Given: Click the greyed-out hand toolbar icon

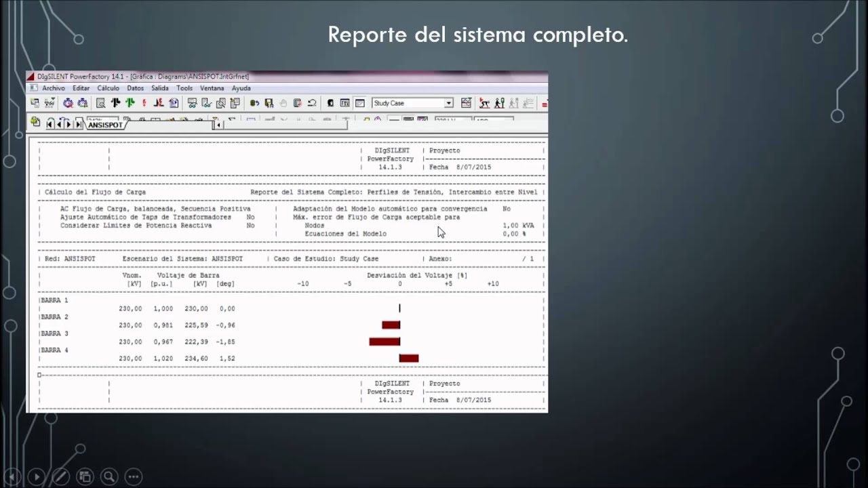Looking at the screenshot, I should point(283,103).
